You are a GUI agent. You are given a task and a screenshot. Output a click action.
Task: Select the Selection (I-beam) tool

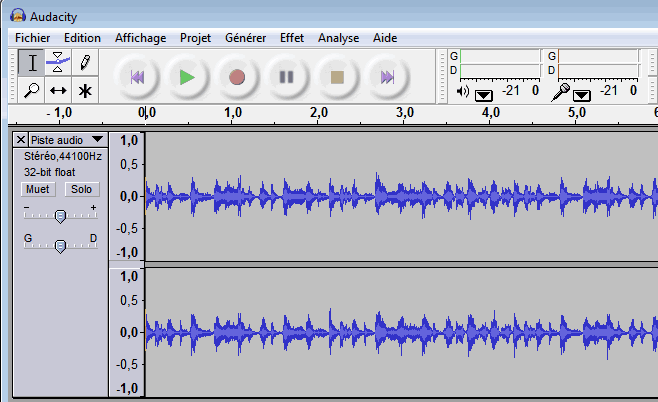[32, 63]
